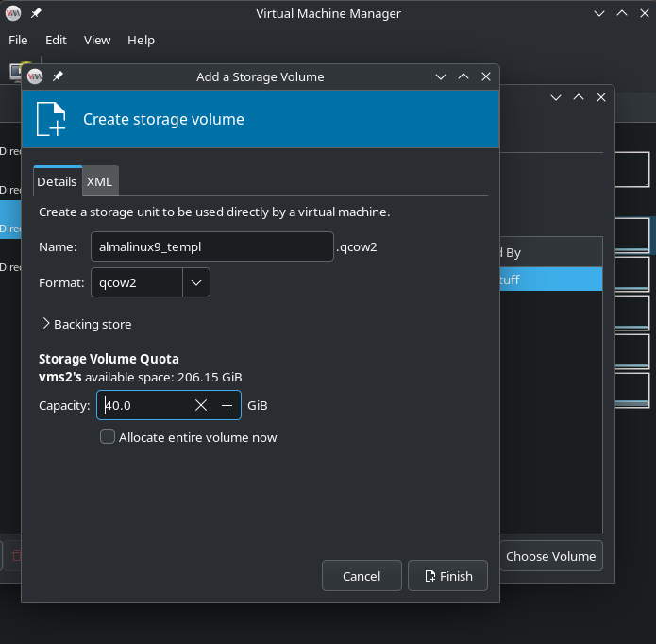
Task: Open the Edit menu
Action: 56,41
